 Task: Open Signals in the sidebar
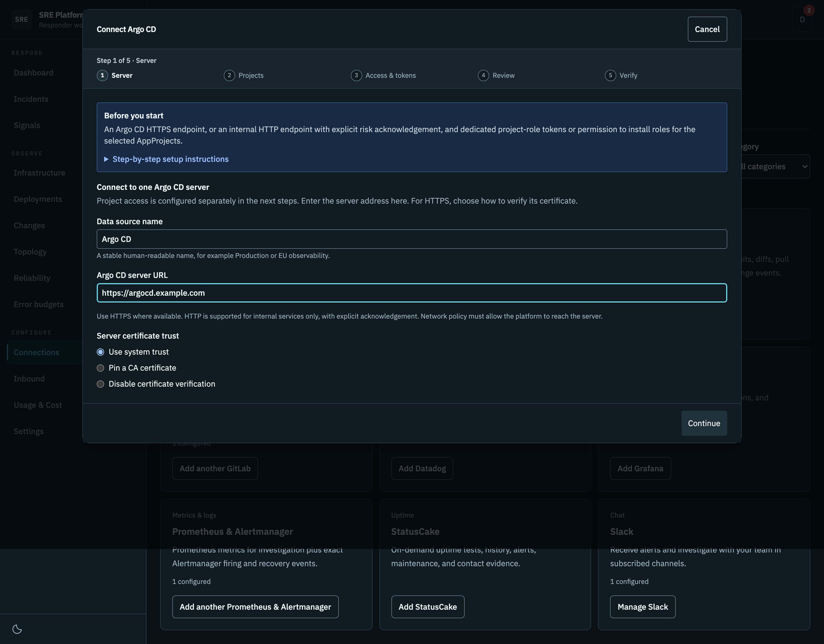tap(27, 126)
